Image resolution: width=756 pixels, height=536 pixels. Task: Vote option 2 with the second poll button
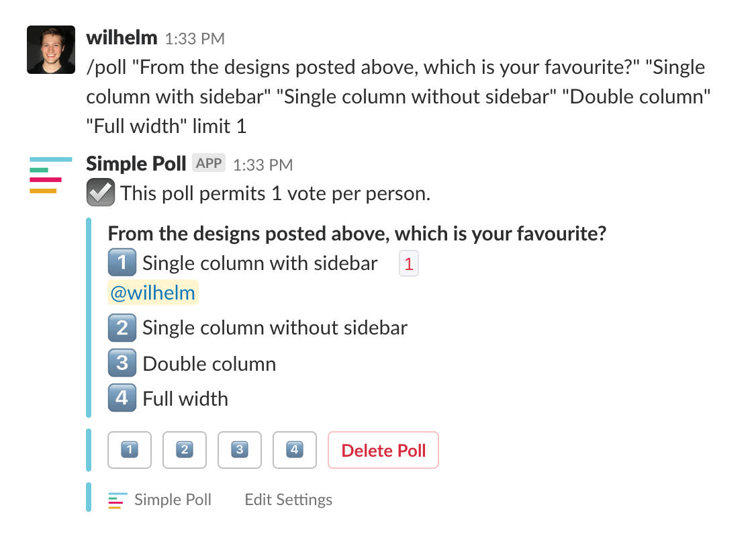point(185,450)
